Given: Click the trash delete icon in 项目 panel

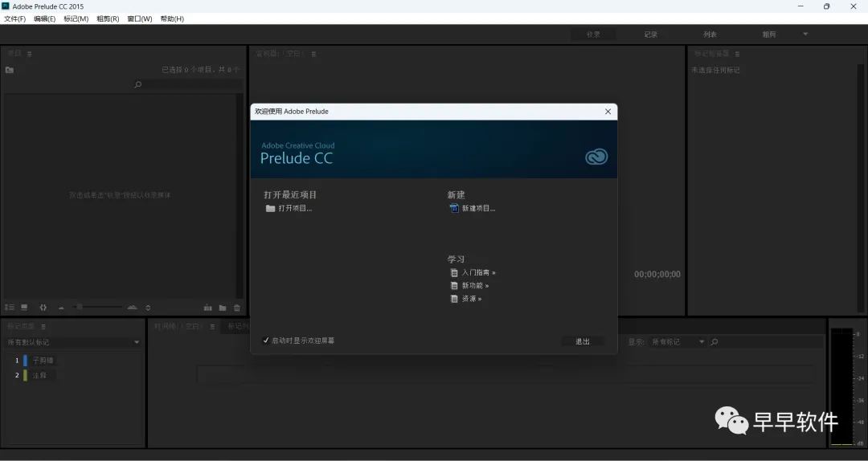Looking at the screenshot, I should click(x=237, y=308).
